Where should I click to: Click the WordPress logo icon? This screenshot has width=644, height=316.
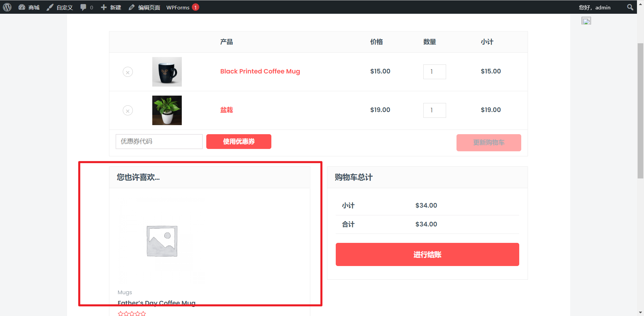pyautogui.click(x=7, y=7)
